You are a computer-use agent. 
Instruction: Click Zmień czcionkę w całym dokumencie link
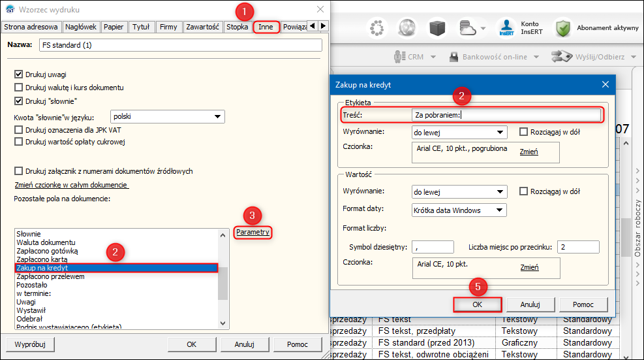point(71,185)
